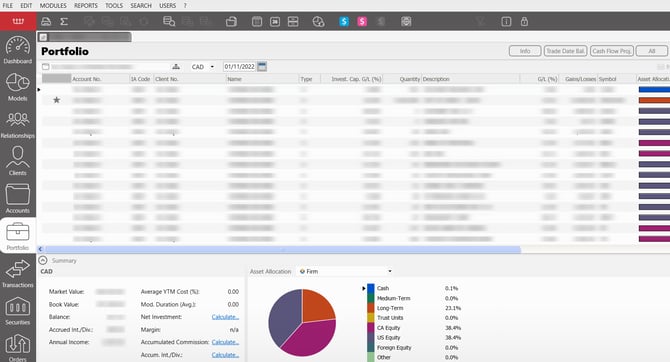Screen dimensions: 670x362
Task: Click the CA Equity color swatch in legend
Action: [x=370, y=328]
